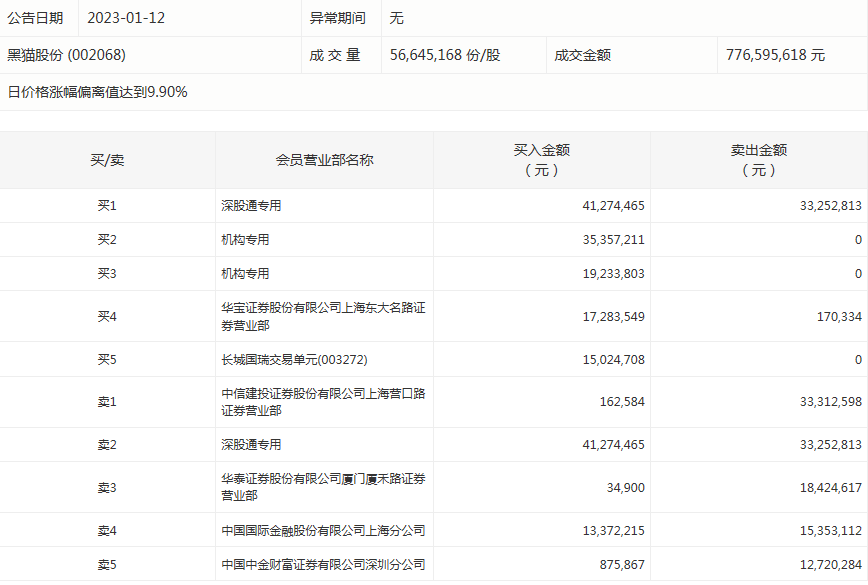This screenshot has height=585, width=868.
Task: Click the 买/卖 column header
Action: [x=107, y=160]
